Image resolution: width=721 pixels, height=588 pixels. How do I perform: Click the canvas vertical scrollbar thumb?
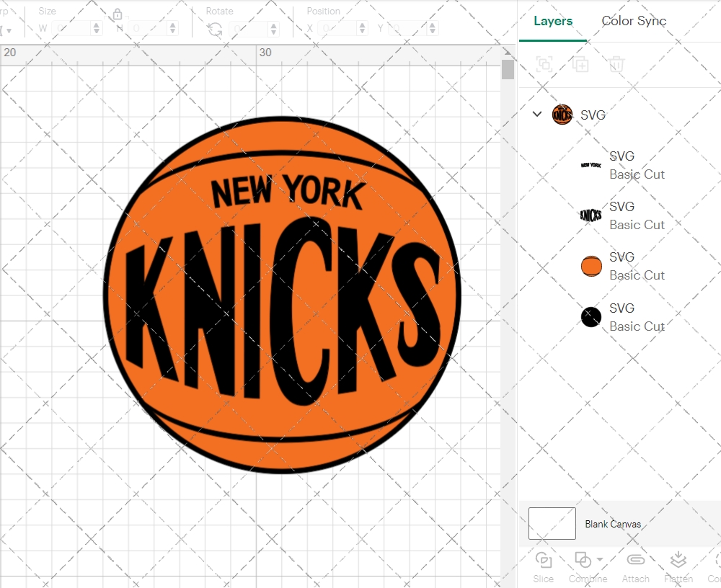(508, 69)
